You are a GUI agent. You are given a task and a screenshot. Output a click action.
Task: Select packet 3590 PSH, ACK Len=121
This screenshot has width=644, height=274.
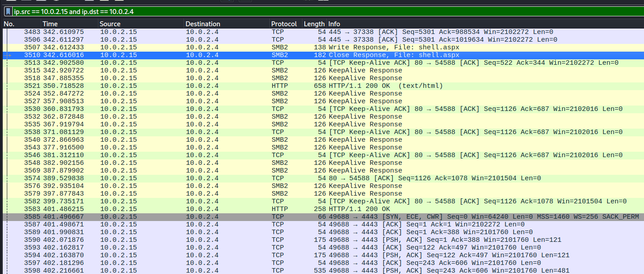323,240
